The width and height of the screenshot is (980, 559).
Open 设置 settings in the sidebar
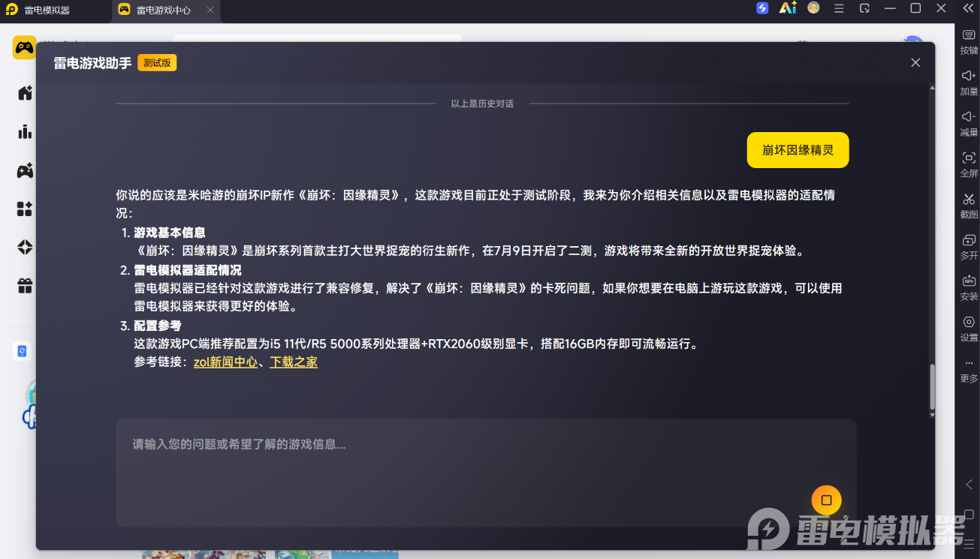point(969,329)
